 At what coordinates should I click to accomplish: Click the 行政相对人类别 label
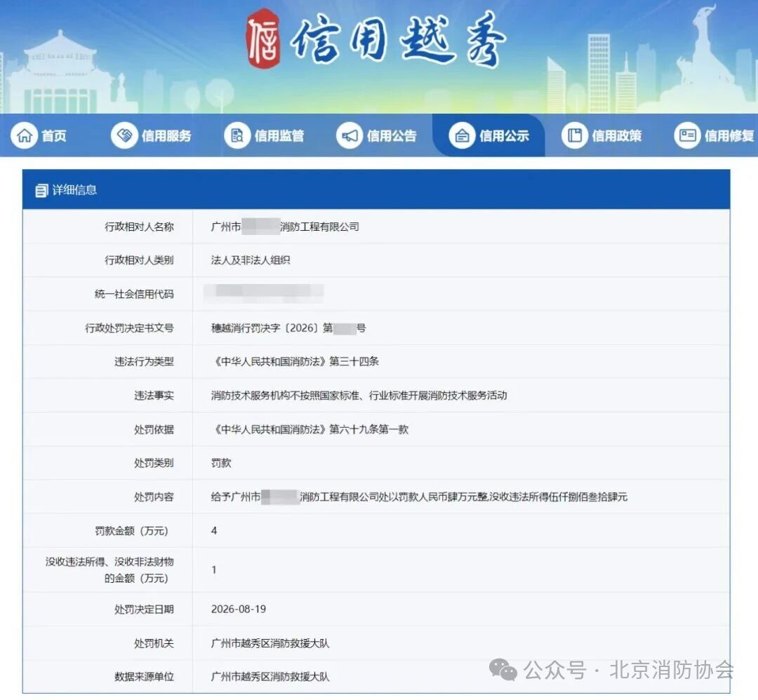[x=139, y=260]
